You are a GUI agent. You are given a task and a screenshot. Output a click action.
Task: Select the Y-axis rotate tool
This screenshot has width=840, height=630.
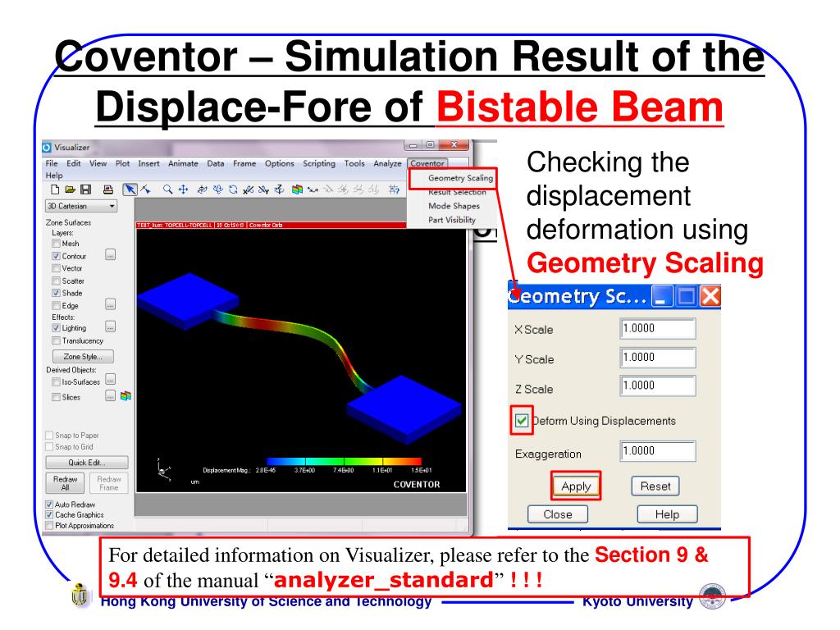pyautogui.click(x=263, y=189)
